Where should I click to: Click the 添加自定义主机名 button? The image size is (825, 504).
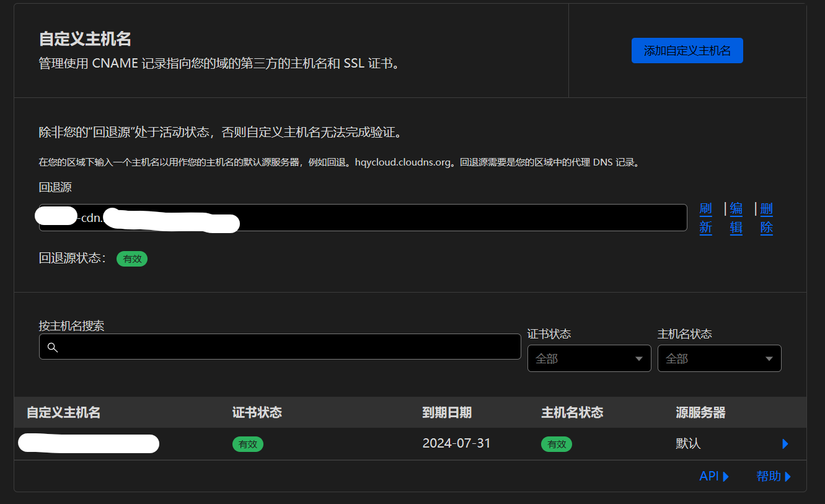[x=687, y=51]
